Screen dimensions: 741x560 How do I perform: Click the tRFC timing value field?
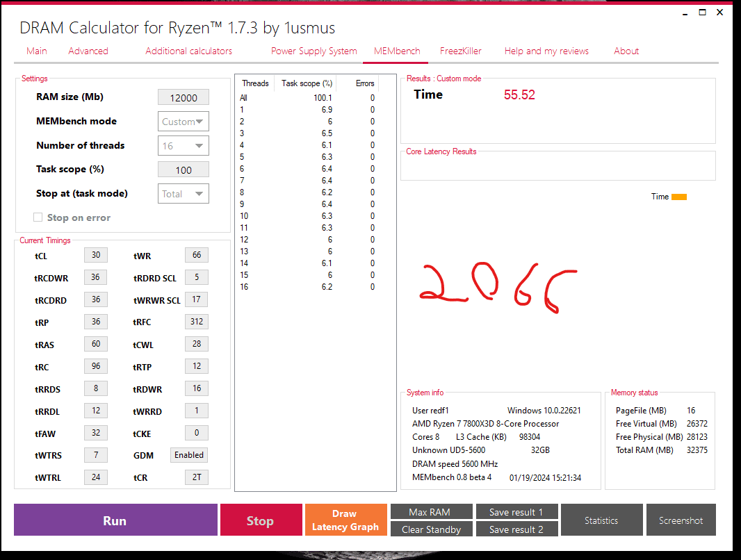coord(197,322)
